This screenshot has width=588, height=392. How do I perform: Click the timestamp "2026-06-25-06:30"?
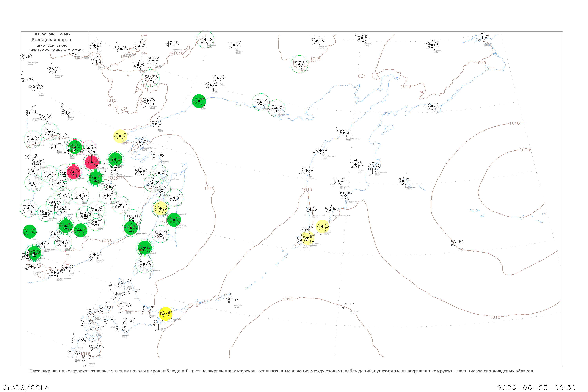[x=536, y=387]
